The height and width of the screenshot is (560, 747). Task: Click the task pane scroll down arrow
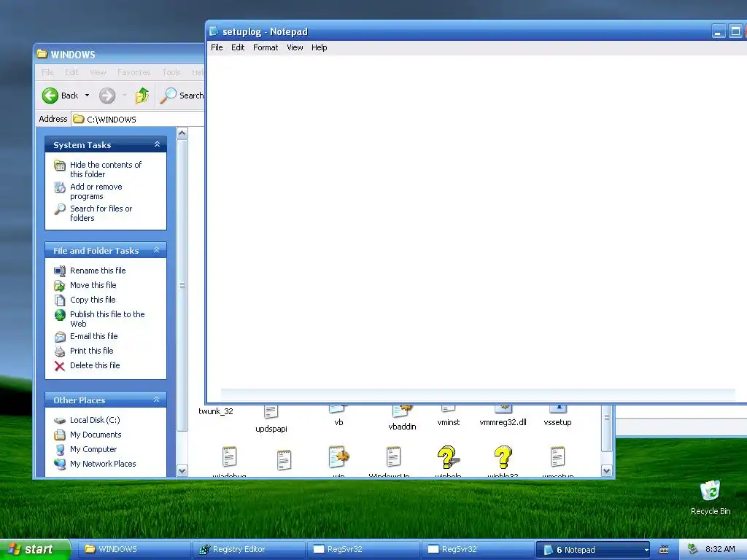tap(182, 471)
